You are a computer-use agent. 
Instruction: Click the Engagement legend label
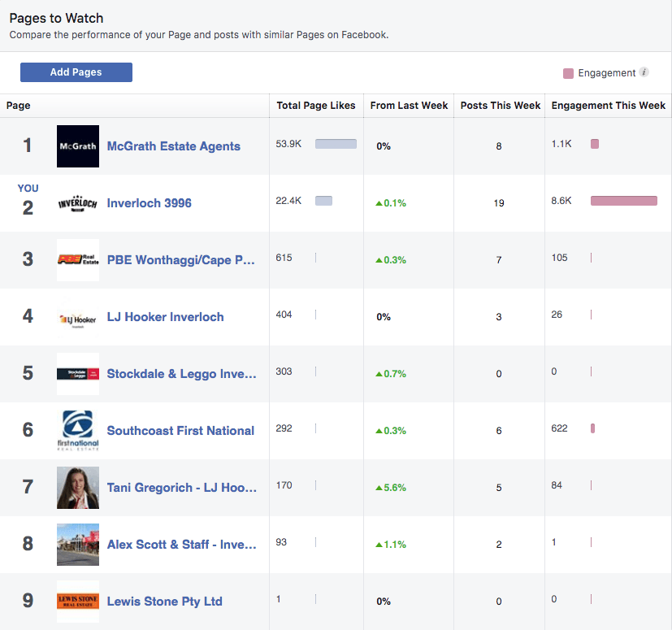606,73
